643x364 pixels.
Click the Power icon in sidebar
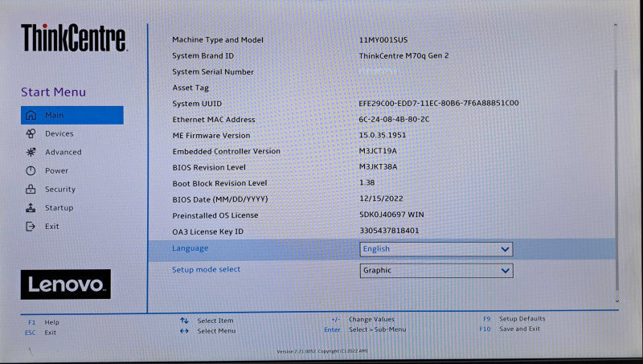tap(31, 170)
